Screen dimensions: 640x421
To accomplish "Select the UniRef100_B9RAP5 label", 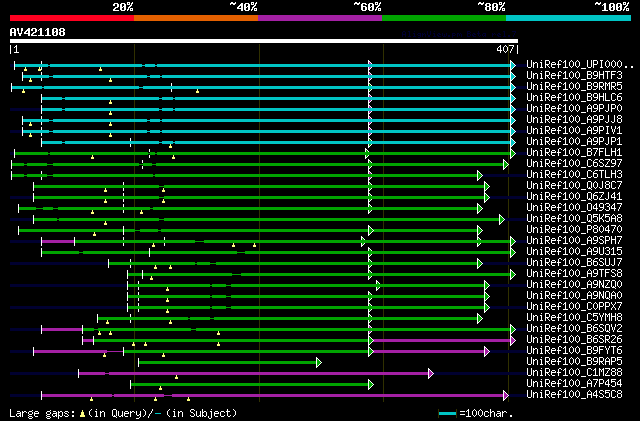I will coord(574,362).
